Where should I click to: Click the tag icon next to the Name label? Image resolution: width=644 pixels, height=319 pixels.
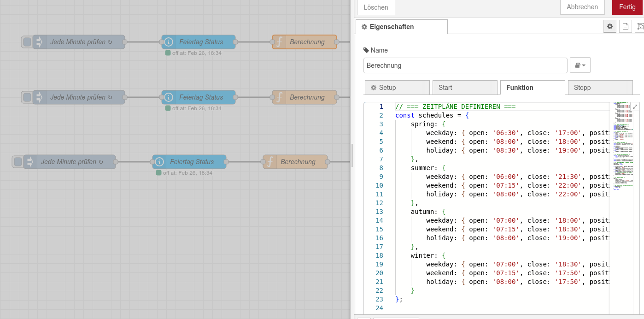click(365, 50)
